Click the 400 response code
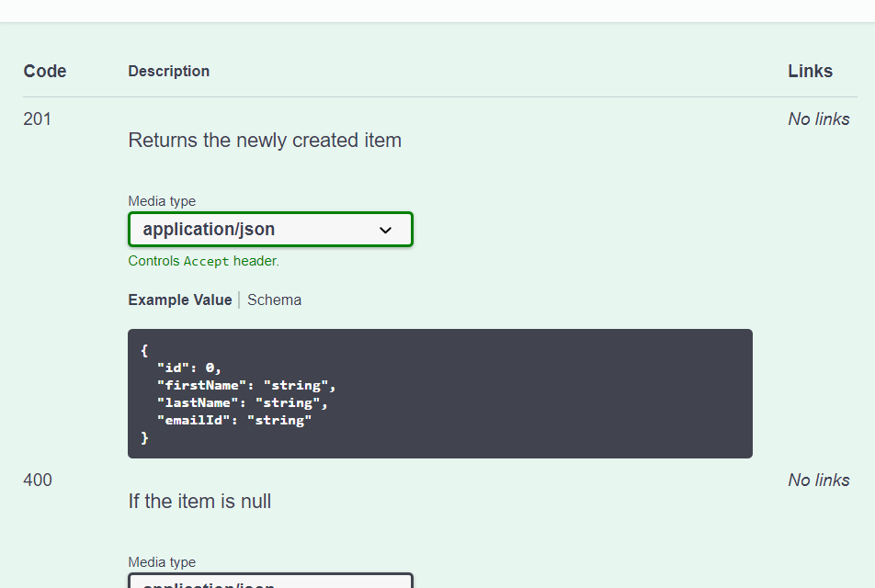The width and height of the screenshot is (875, 588). [x=38, y=480]
